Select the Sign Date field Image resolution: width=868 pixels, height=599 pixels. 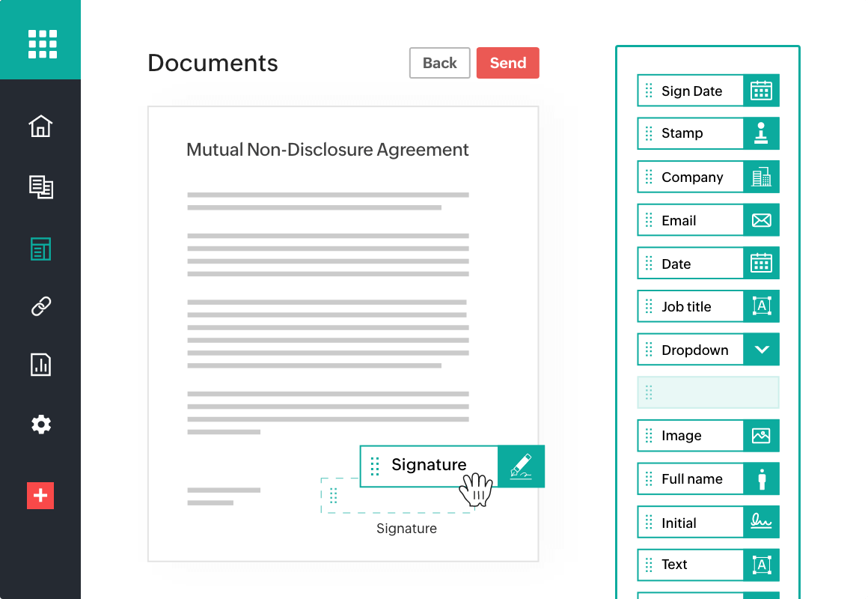coord(708,91)
